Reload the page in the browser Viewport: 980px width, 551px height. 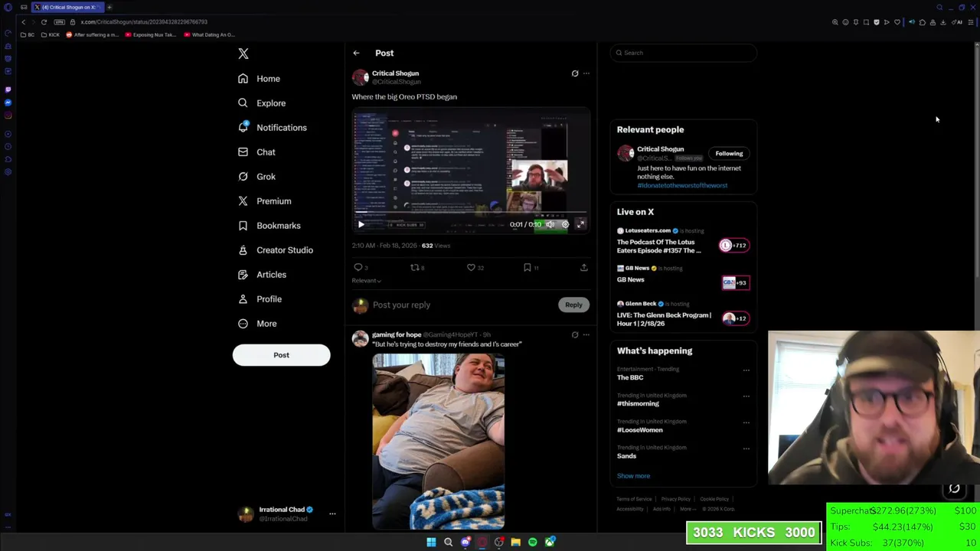(x=44, y=22)
